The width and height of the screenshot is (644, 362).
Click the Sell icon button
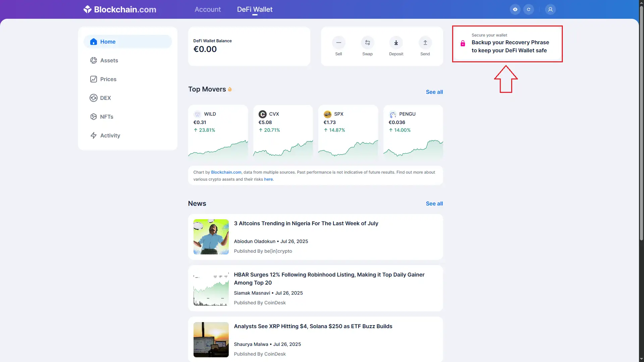point(338,43)
